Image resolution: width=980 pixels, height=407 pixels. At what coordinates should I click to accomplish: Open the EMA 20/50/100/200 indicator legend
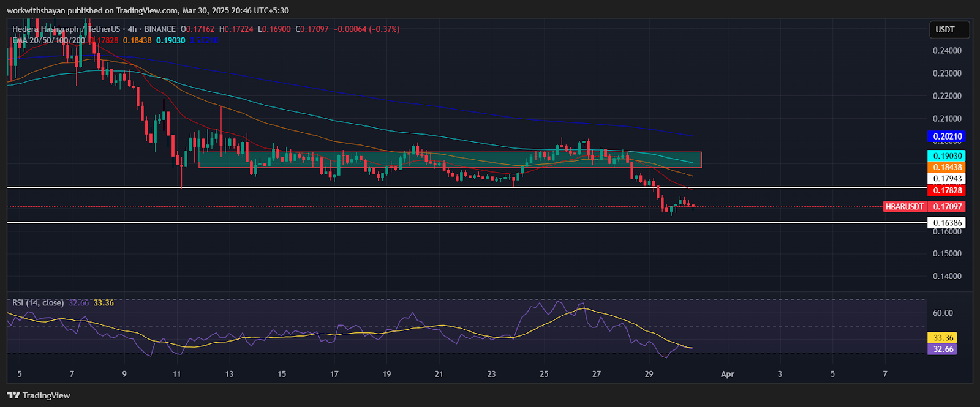pyautogui.click(x=48, y=40)
